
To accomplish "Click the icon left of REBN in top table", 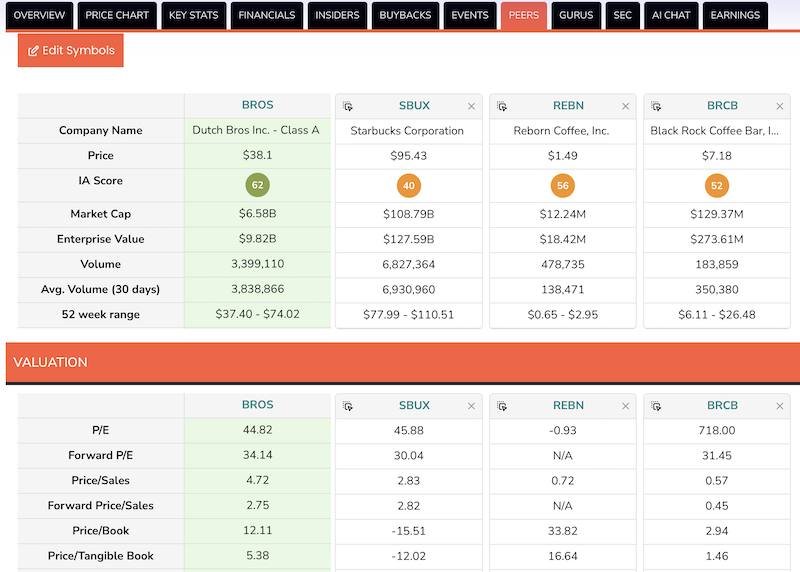I will click(x=502, y=106).
